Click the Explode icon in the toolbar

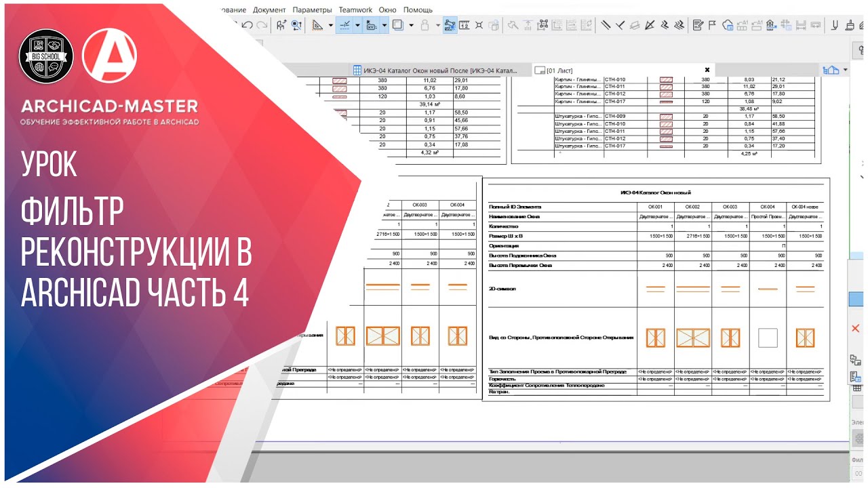(x=479, y=25)
